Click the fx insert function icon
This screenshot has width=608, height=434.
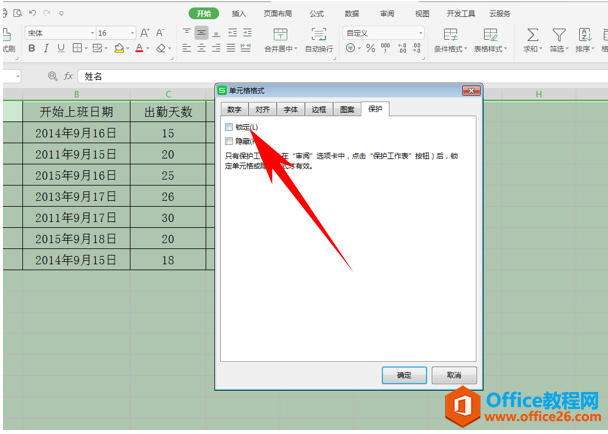point(69,76)
